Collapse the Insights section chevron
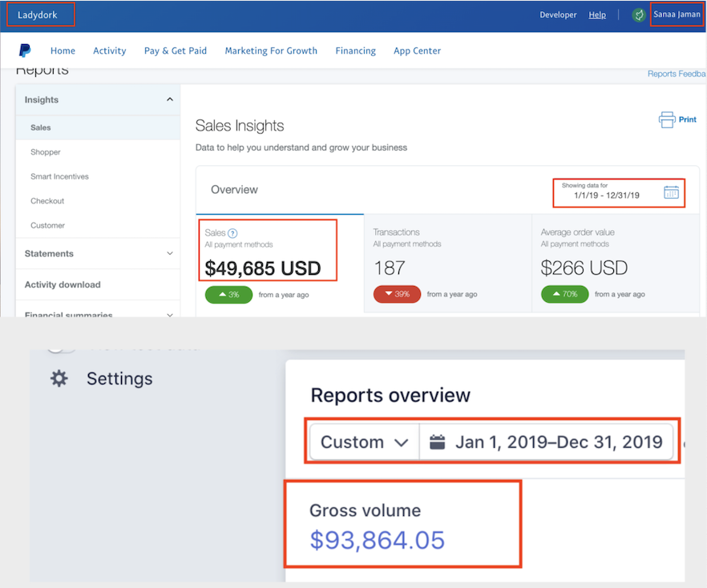 170,99
